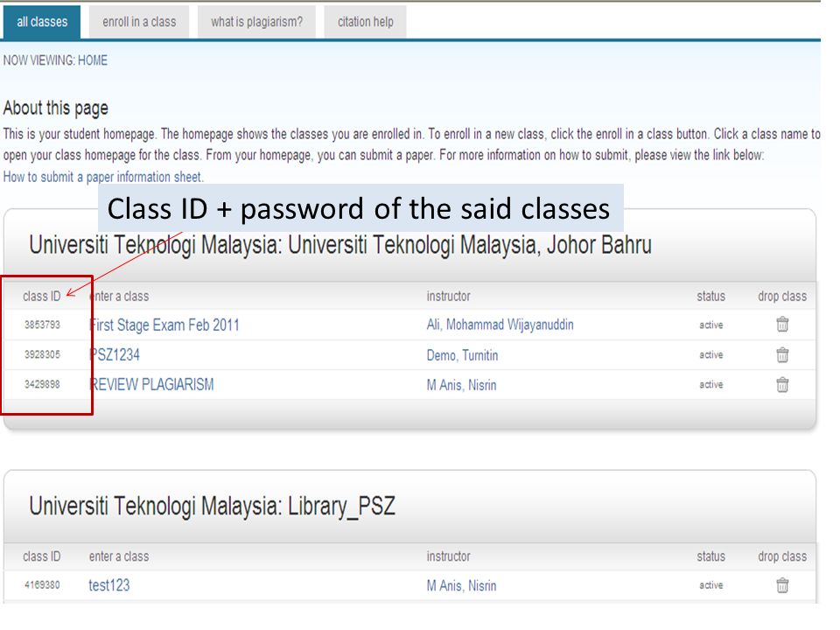Click instructor header in Library_PSZ table
Screen dimensions: 840x630
pyautogui.click(x=448, y=556)
